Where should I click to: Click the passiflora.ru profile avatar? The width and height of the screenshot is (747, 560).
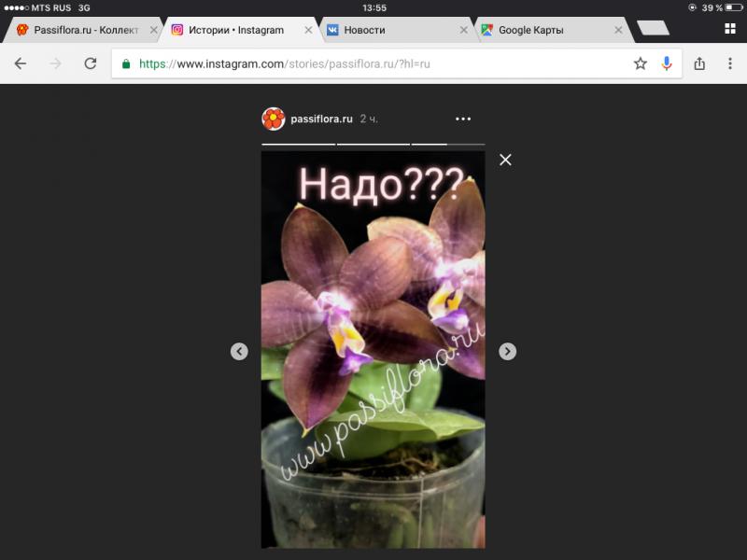273,119
